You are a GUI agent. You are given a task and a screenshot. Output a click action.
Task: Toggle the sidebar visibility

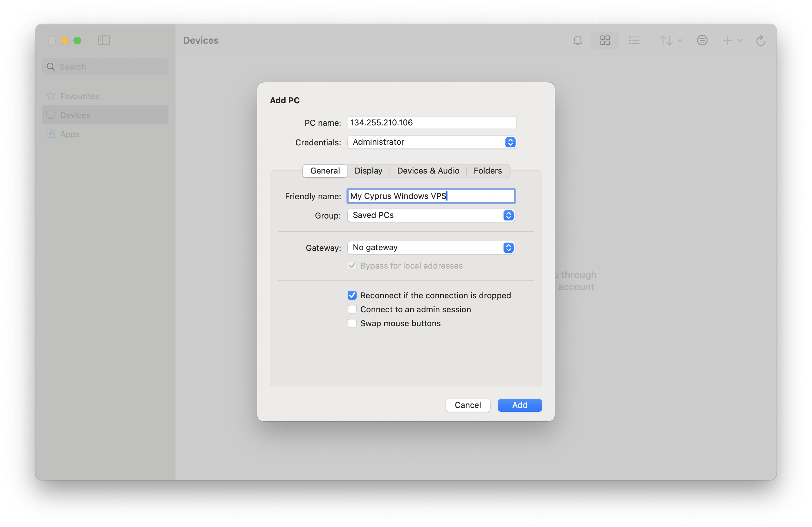(104, 40)
